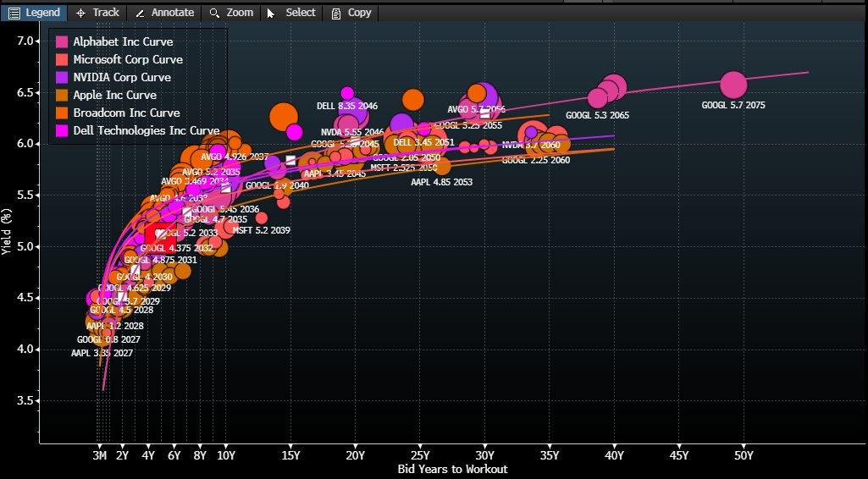Click the Select cursor icon
The image size is (868, 479).
[271, 13]
